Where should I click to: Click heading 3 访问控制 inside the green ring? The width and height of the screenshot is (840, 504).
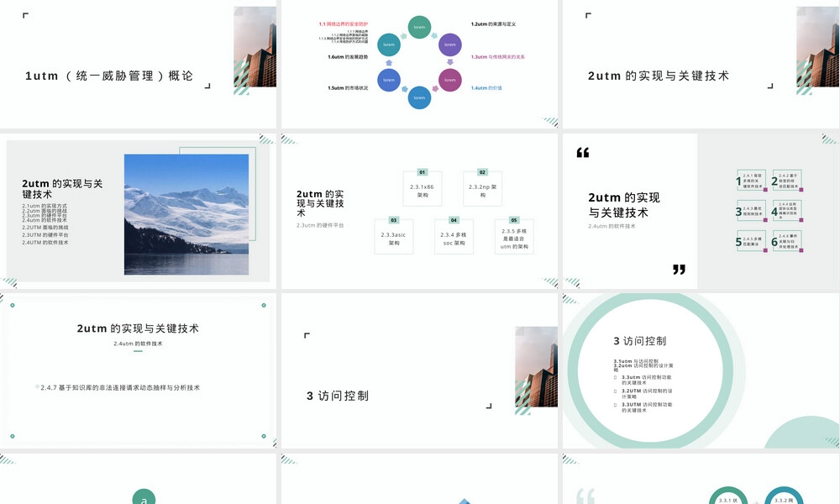pos(639,341)
